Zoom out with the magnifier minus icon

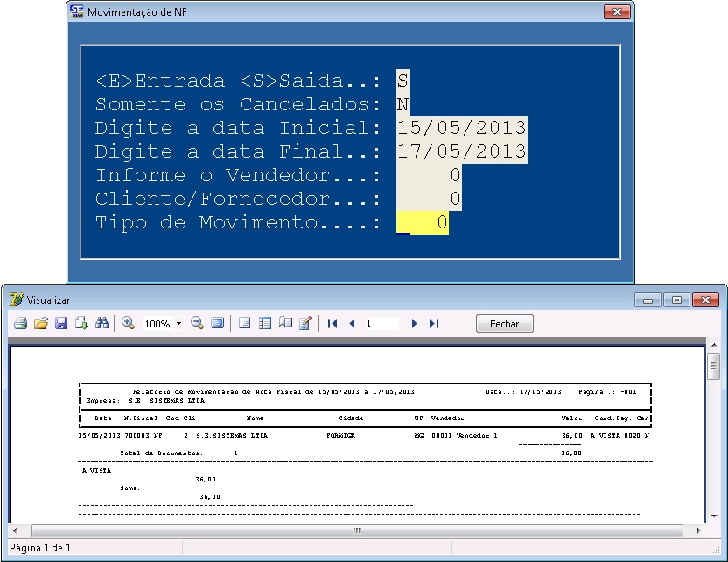click(197, 324)
